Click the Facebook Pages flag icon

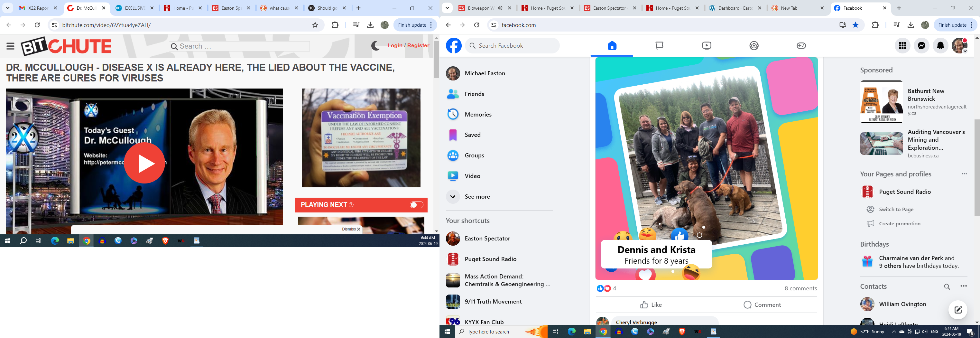(659, 46)
